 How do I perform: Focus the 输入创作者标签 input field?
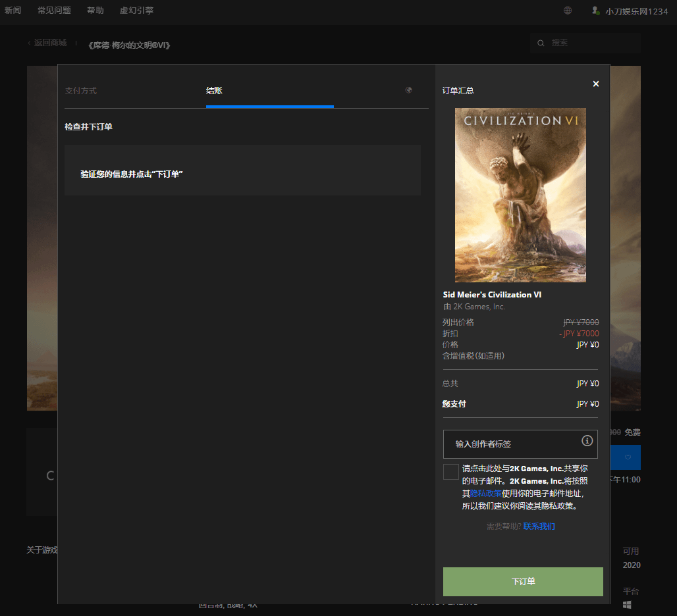pos(514,444)
